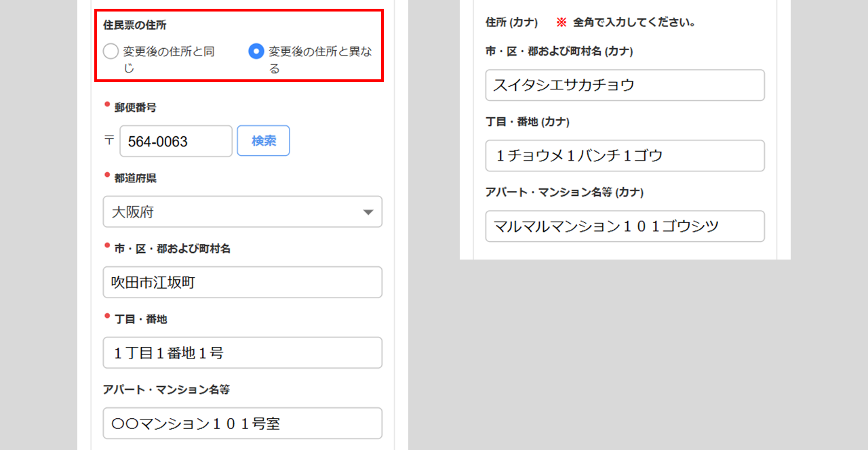868x450 pixels.
Task: Open the 都道府県 dropdown showing 大阪府
Action: (x=242, y=212)
